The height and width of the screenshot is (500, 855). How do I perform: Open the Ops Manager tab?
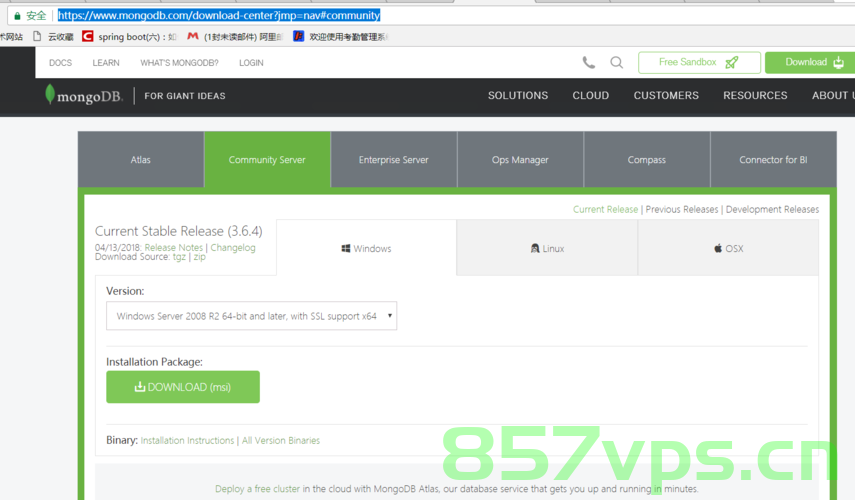[x=520, y=160]
